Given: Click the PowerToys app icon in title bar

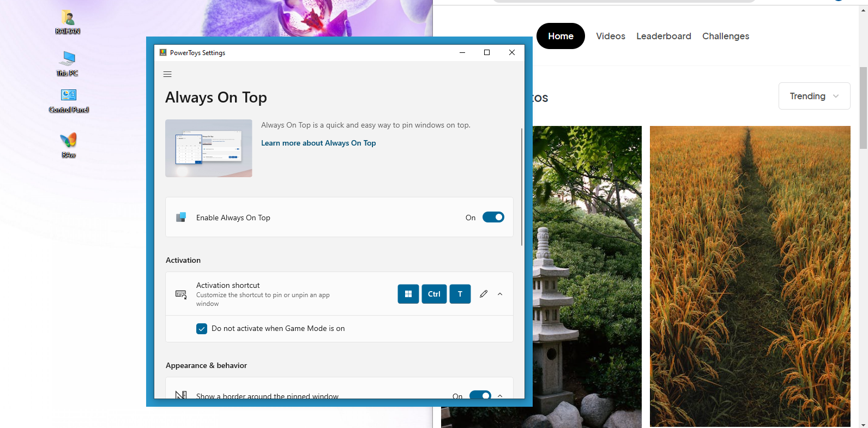Looking at the screenshot, I should [x=163, y=53].
